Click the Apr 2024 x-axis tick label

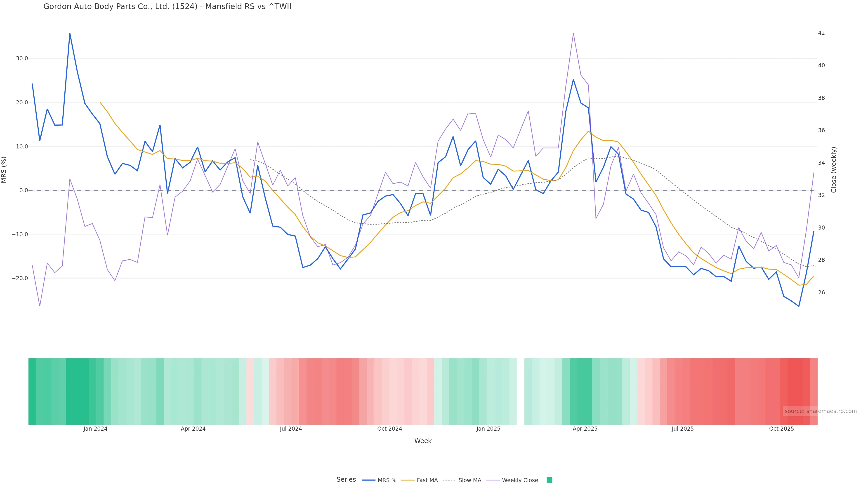(193, 429)
